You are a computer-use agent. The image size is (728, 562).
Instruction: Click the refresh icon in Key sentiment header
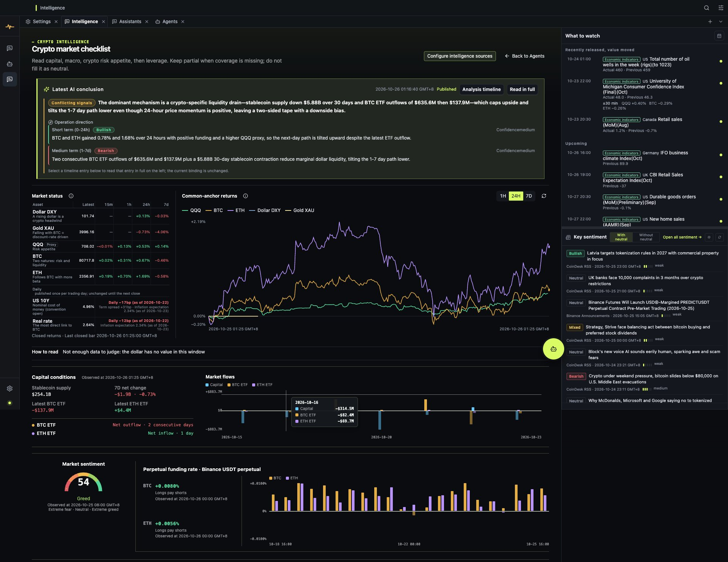click(720, 237)
